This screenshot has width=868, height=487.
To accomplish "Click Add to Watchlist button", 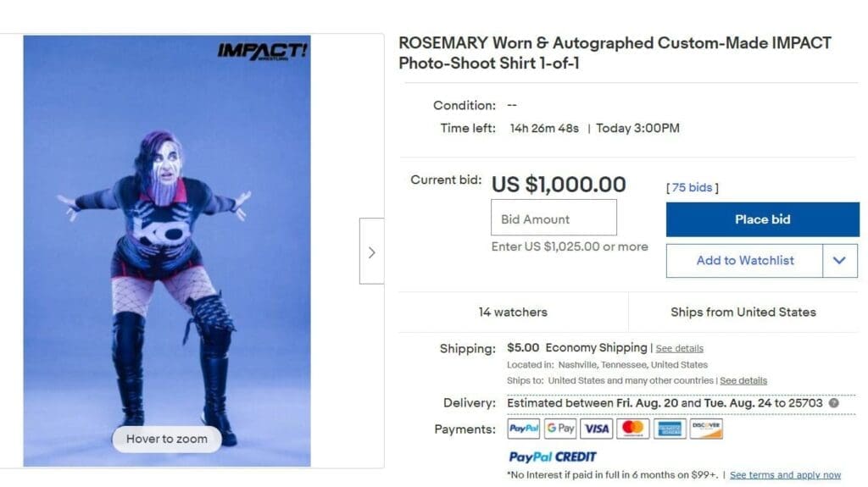I will pos(744,261).
